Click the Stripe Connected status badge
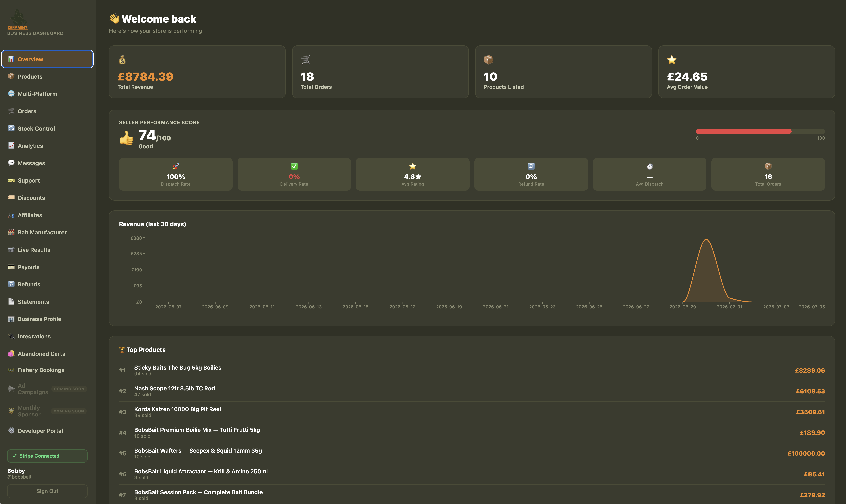Screen dimensions: 846x504 47,456
